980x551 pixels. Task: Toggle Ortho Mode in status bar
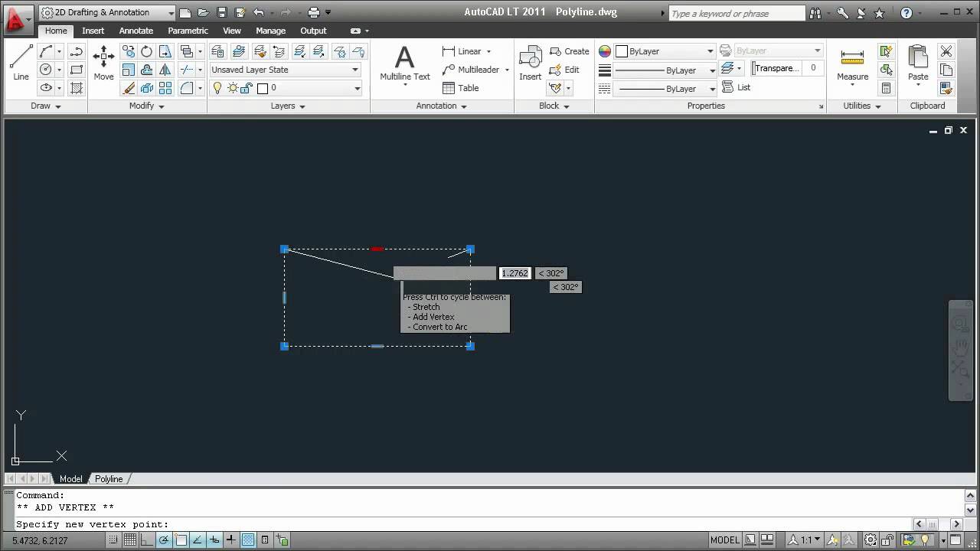pyautogui.click(x=147, y=540)
